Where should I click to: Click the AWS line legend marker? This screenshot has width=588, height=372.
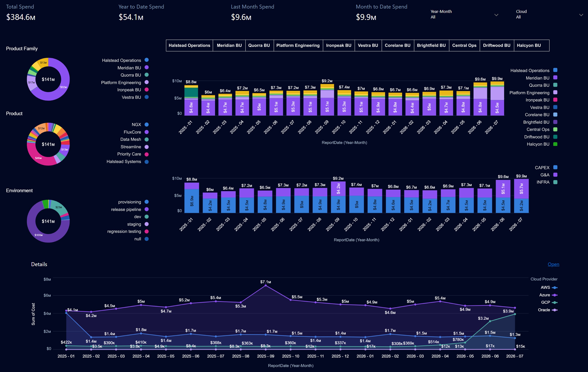tap(555, 288)
